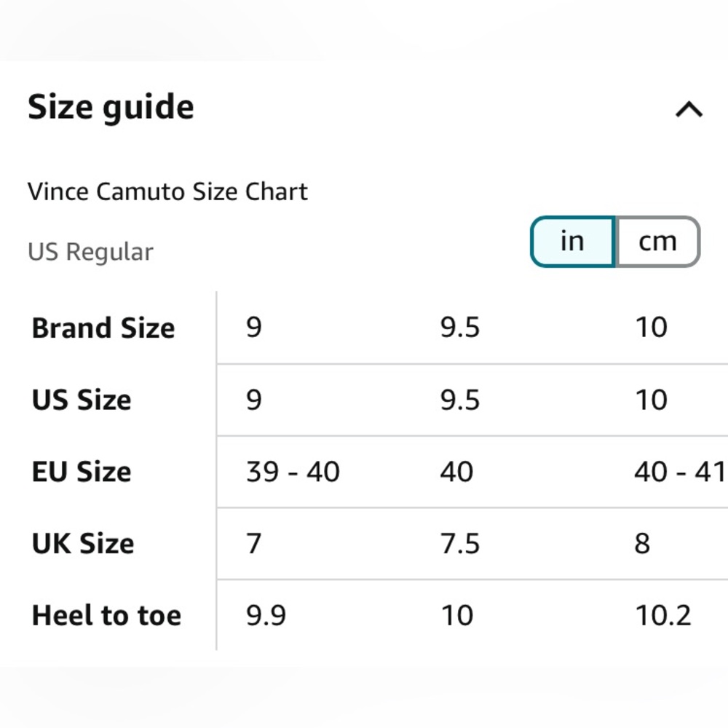The width and height of the screenshot is (728, 728).
Task: Click the UK Size row header
Action: coord(83,543)
